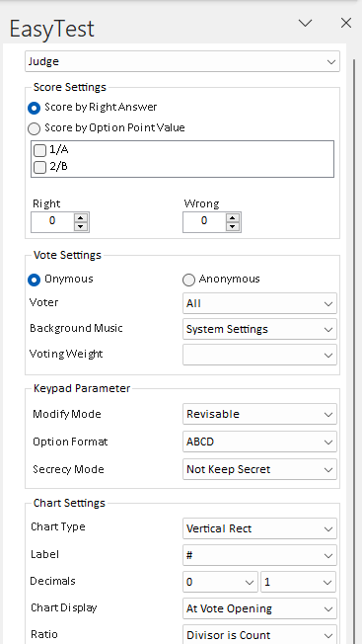Click the Background Music label
This screenshot has height=644, width=362.
click(x=76, y=328)
